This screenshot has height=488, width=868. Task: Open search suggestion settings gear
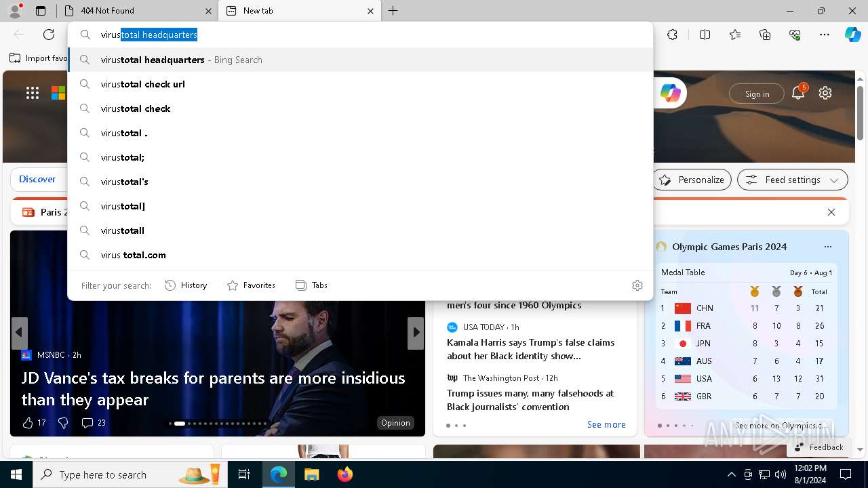[x=637, y=285]
